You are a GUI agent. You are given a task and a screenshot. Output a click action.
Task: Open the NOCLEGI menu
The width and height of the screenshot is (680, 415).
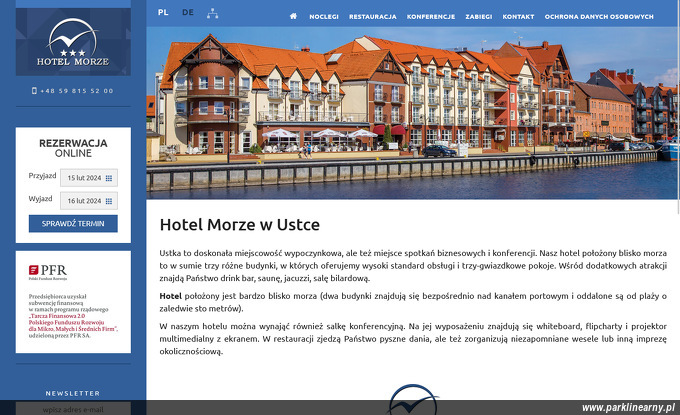(324, 16)
